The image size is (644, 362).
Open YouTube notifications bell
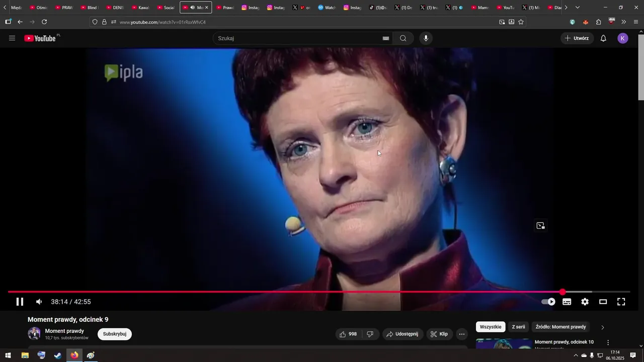(x=603, y=38)
